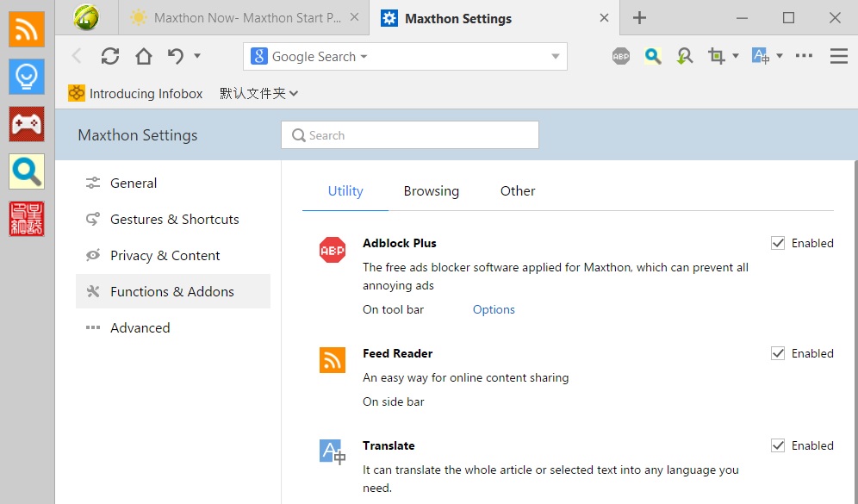Click the Translate toolbar icon
858x504 pixels.
click(761, 56)
